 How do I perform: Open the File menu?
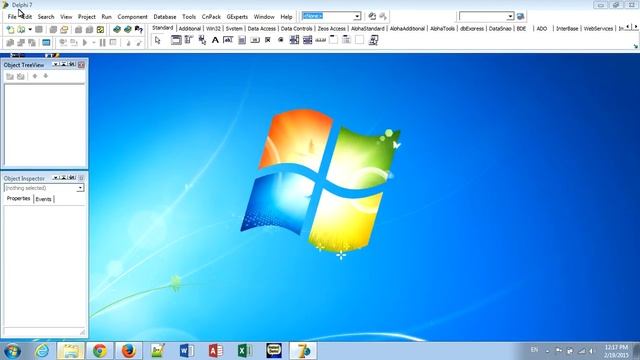(12, 17)
